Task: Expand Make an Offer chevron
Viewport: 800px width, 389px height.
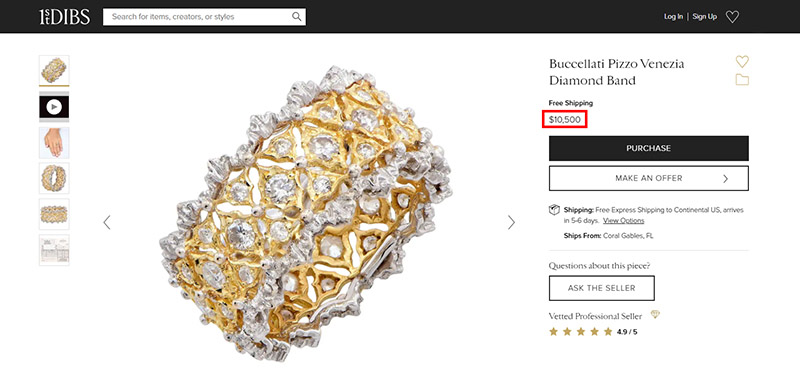Action: click(x=726, y=179)
